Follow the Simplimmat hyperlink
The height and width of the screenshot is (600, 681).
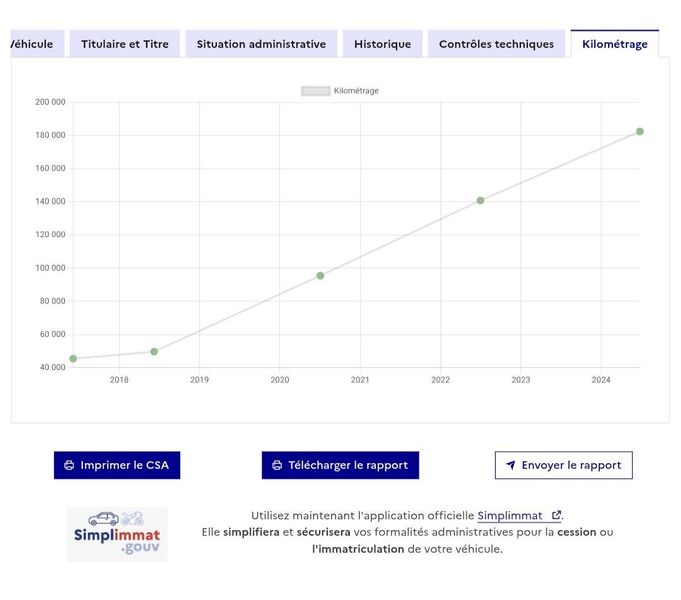510,515
